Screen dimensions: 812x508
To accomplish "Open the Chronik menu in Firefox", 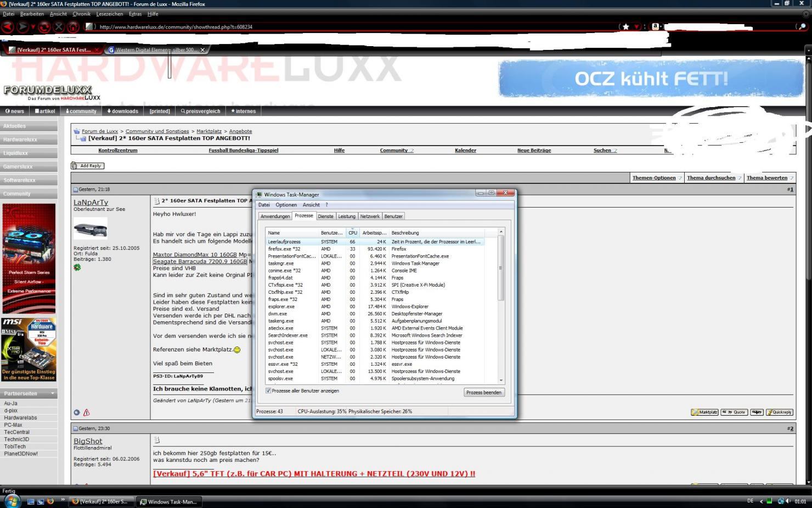I will pyautogui.click(x=81, y=14).
